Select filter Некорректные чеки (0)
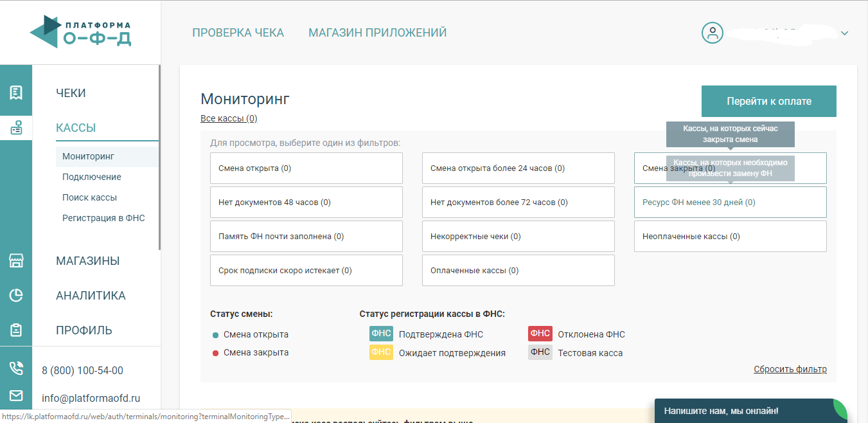 pos(518,237)
